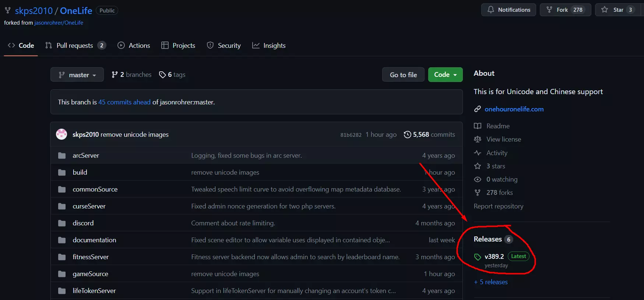Viewport: 644px width, 300px height.
Task: Show the + 5 releases link
Action: [491, 282]
